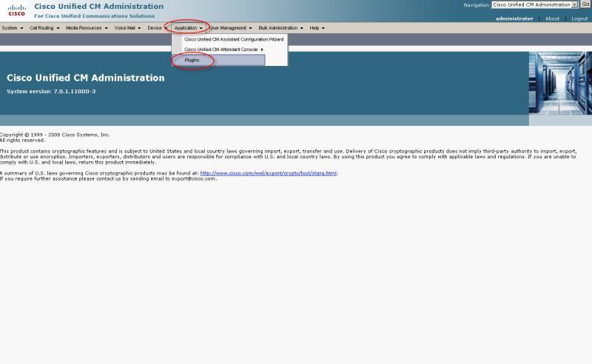Open the Application menu
Image resolution: width=592 pixels, height=364 pixels.
click(188, 28)
